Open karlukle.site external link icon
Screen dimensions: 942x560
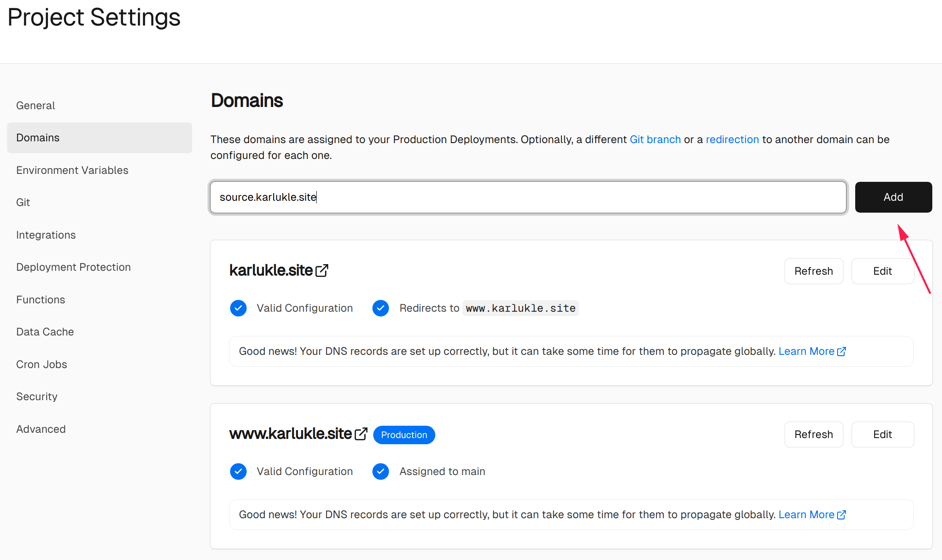322,270
